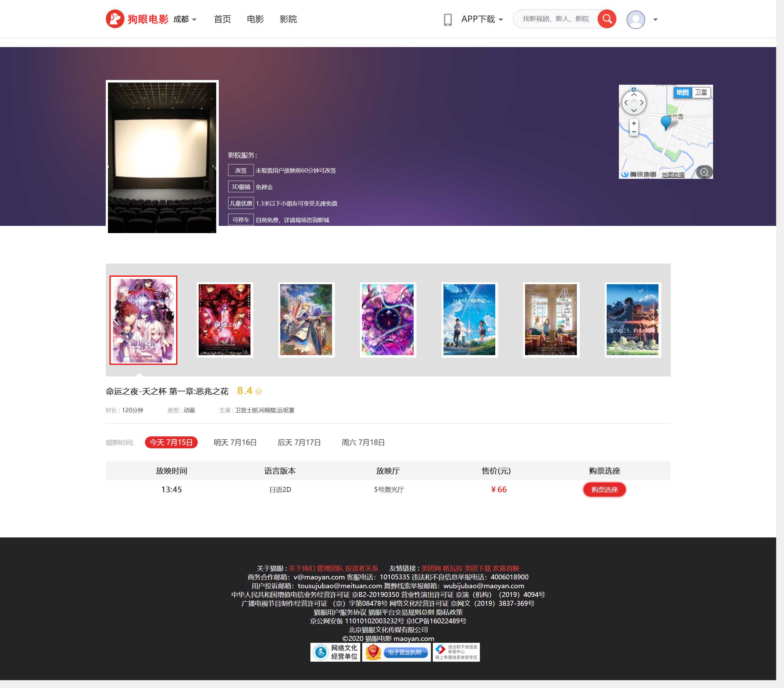Click the blue location pin on map
Screen dimensions: 784x688
pyautogui.click(x=665, y=122)
